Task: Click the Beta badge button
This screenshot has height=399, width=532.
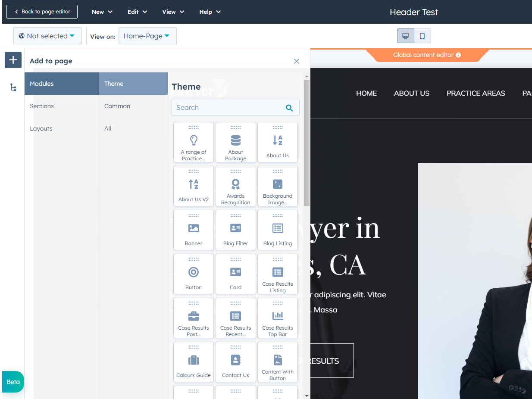Action: 13,382
